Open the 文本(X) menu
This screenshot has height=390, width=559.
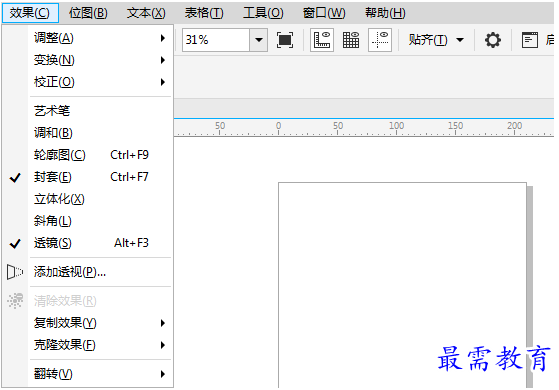point(146,13)
